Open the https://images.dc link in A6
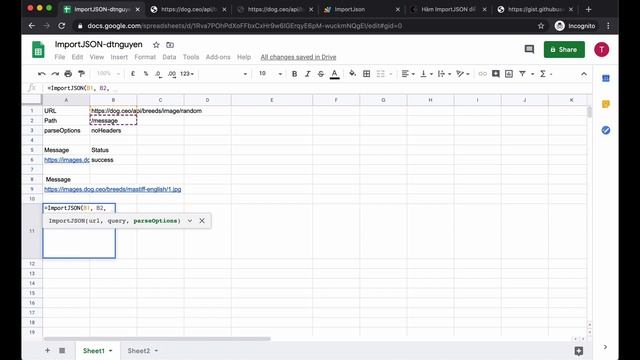Viewport: 640px width, 360px height. click(x=67, y=160)
